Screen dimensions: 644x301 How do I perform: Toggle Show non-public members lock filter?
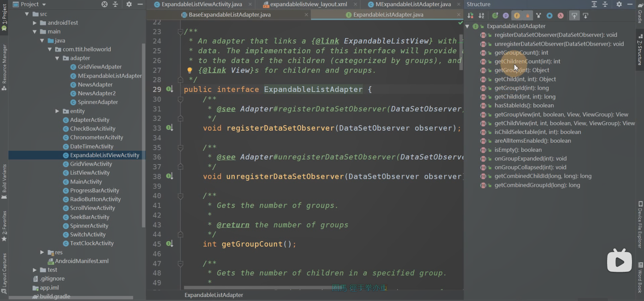tap(528, 16)
